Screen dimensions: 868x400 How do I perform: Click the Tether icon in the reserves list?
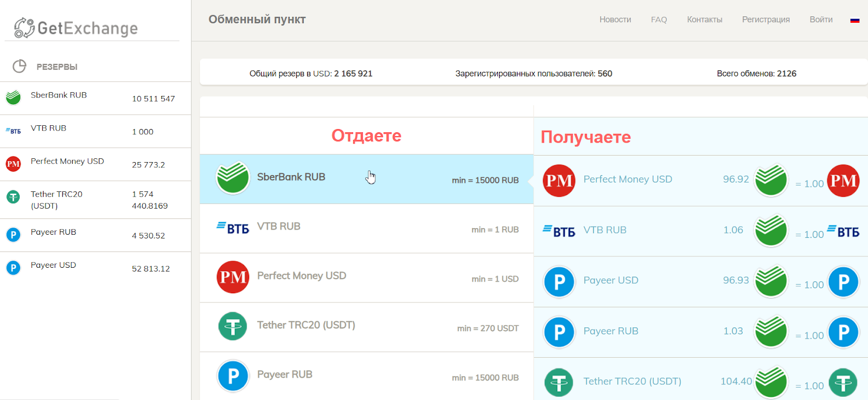(x=13, y=197)
